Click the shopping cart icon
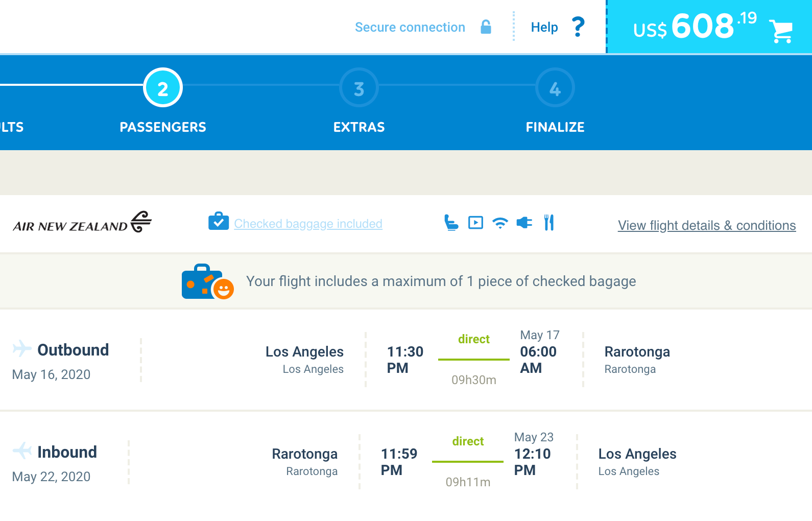Viewport: 812px width, 521px height. click(x=780, y=31)
